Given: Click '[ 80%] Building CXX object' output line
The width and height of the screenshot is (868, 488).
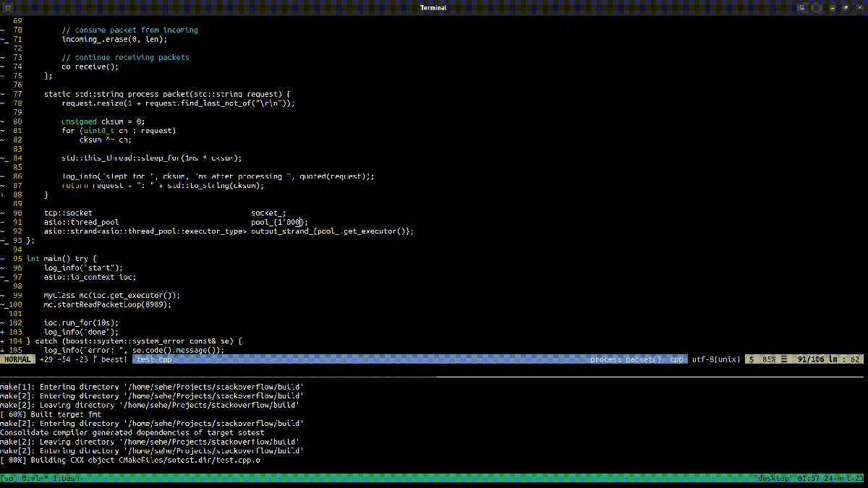Looking at the screenshot, I should click(130, 460).
